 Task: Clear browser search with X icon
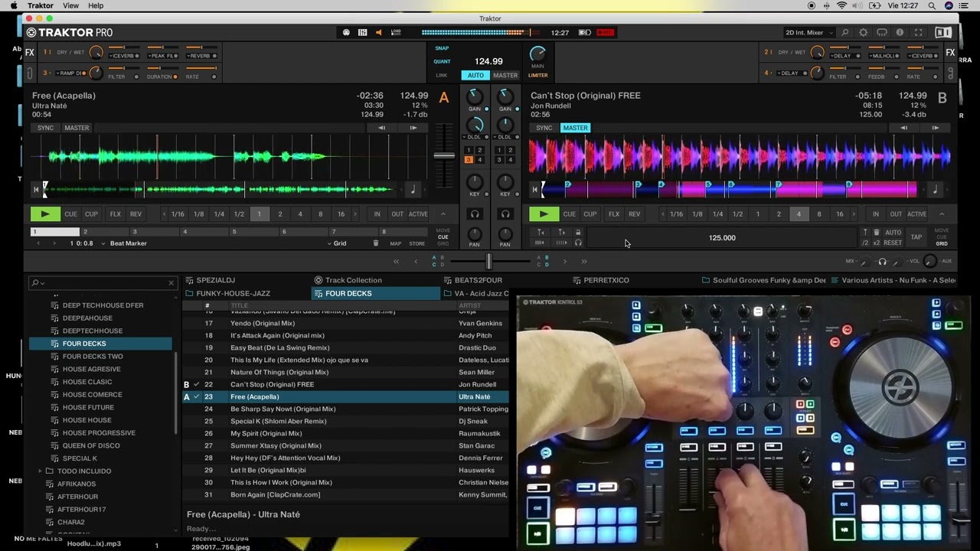pyautogui.click(x=171, y=283)
